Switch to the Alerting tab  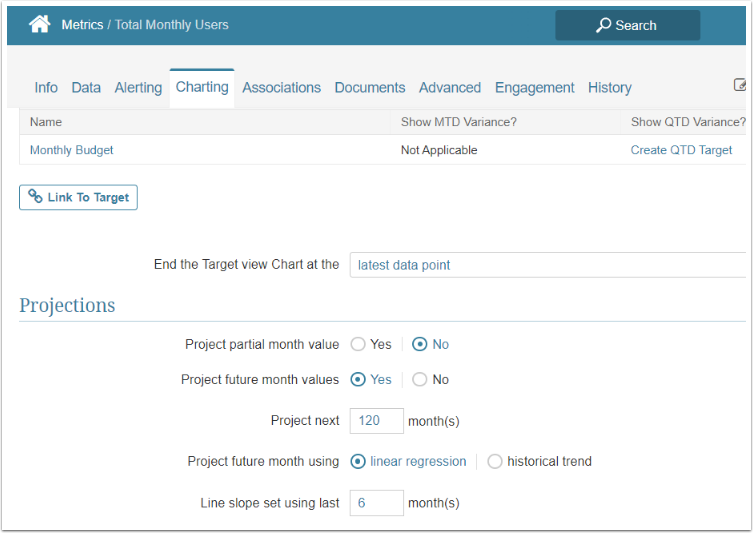(x=138, y=88)
